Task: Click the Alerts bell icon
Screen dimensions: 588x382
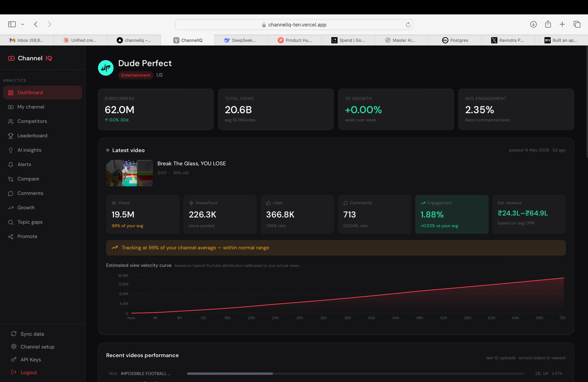Action: click(11, 165)
